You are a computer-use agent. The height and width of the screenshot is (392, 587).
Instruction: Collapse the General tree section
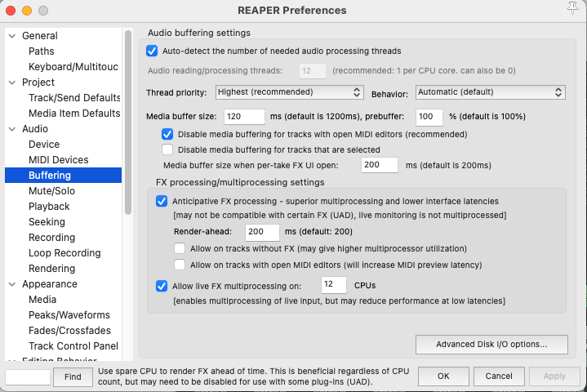point(12,36)
